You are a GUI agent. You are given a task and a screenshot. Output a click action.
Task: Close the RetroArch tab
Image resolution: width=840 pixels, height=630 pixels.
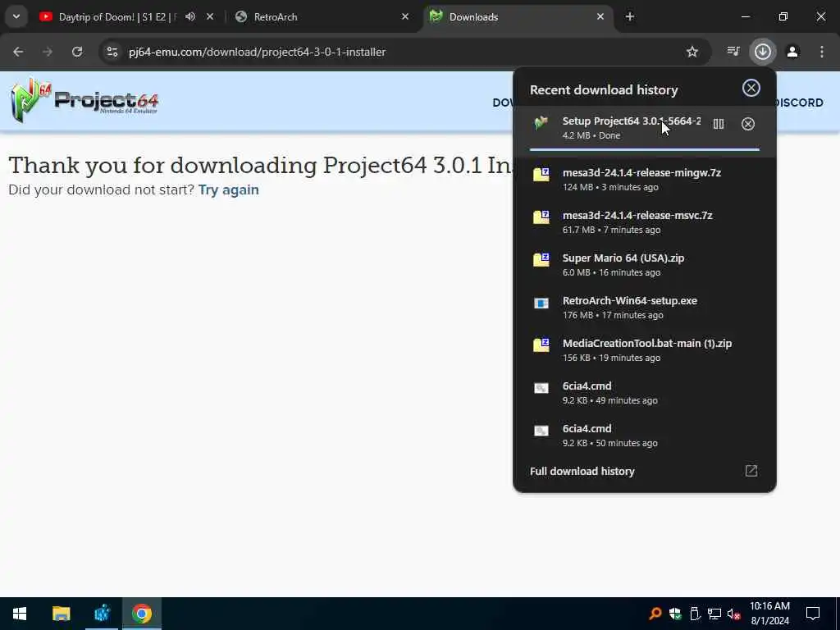pyautogui.click(x=405, y=16)
